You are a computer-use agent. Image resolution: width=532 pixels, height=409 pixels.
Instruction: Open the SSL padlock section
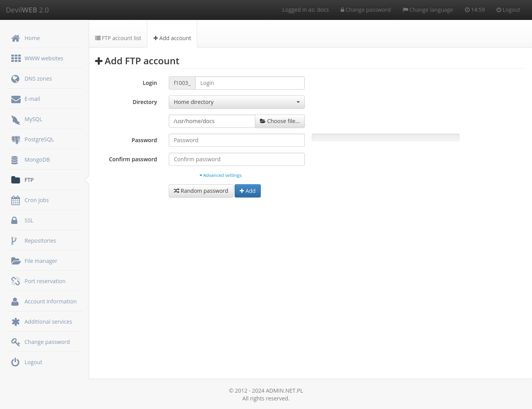[x=15, y=220]
